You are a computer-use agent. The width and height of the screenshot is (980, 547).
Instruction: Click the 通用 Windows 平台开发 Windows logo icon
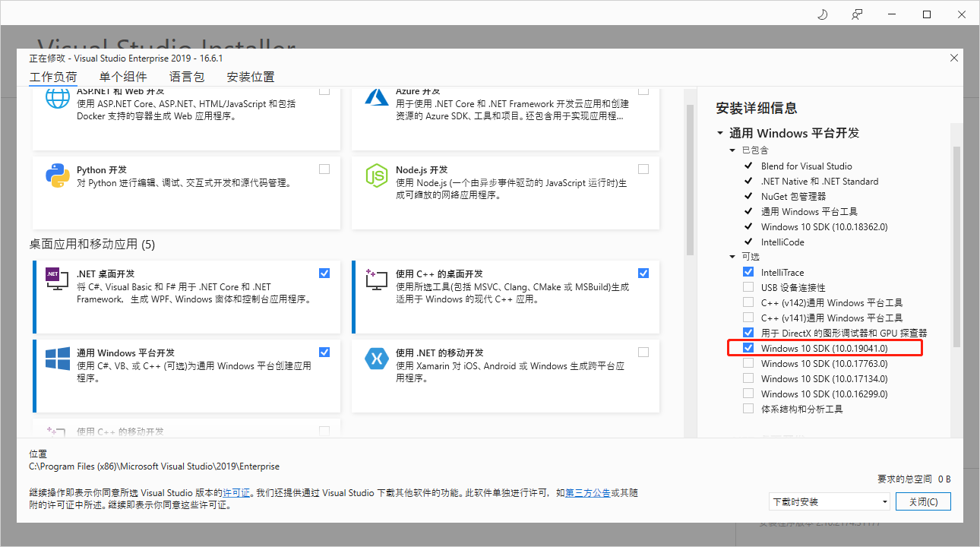point(58,359)
